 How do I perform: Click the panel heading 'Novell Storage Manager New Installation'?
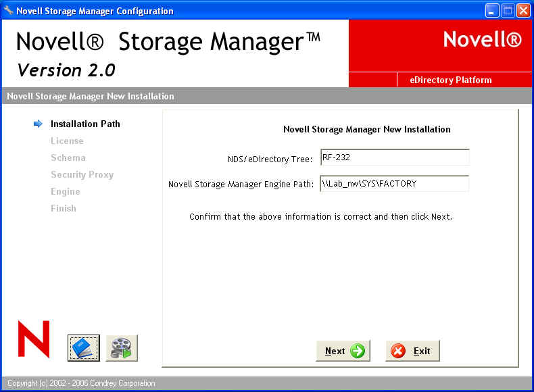click(x=367, y=129)
